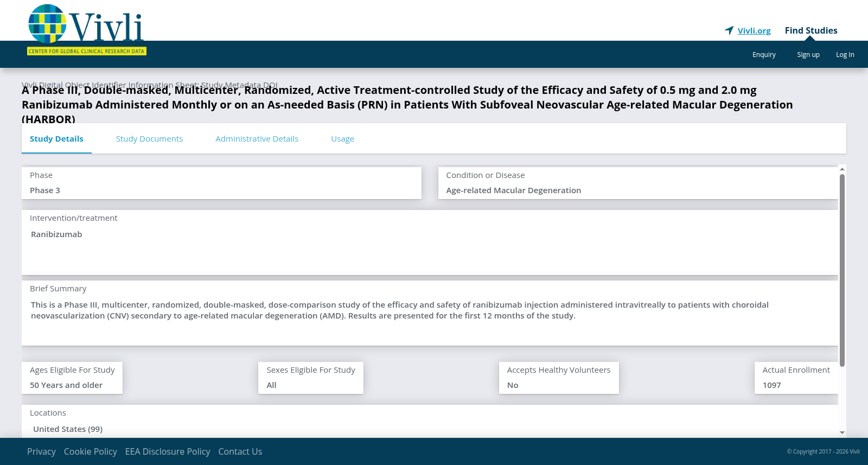Open the EEA Disclosure Policy link

pyautogui.click(x=168, y=451)
